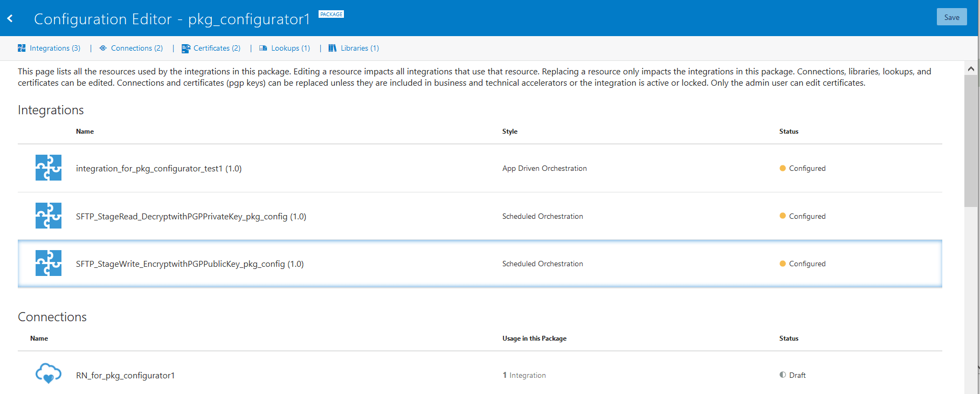Click the RN_for_pkg_configurator1 cloud connection icon

pos(49,374)
